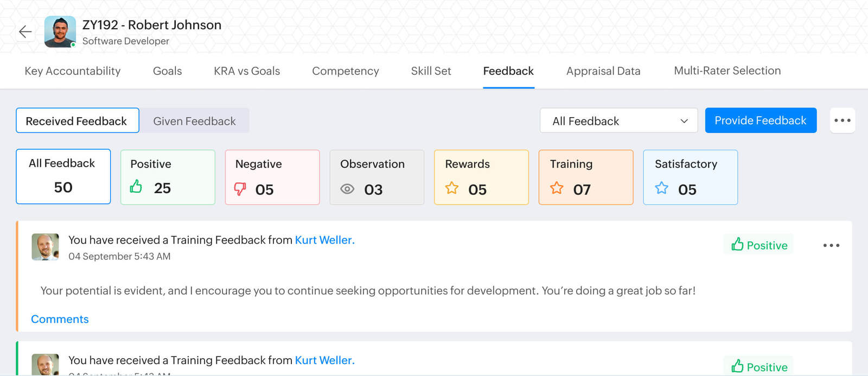Viewport: 868px width, 376px height.
Task: Select the All Feedback 50 summary card
Action: click(x=63, y=177)
